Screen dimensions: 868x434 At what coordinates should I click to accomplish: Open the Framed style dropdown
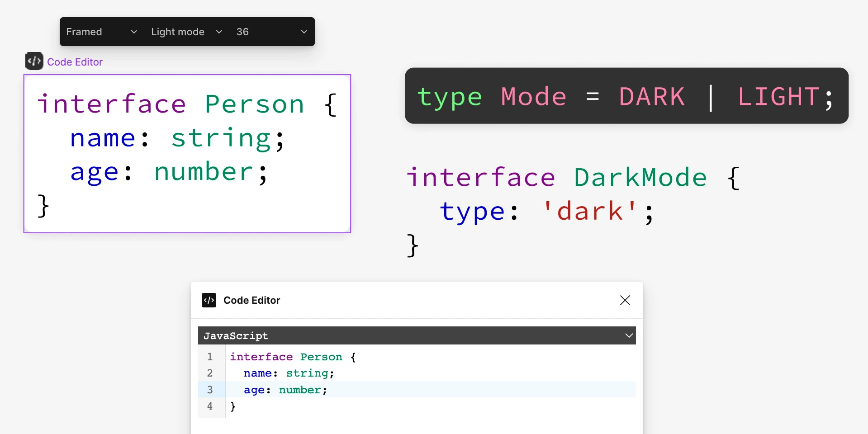click(101, 32)
